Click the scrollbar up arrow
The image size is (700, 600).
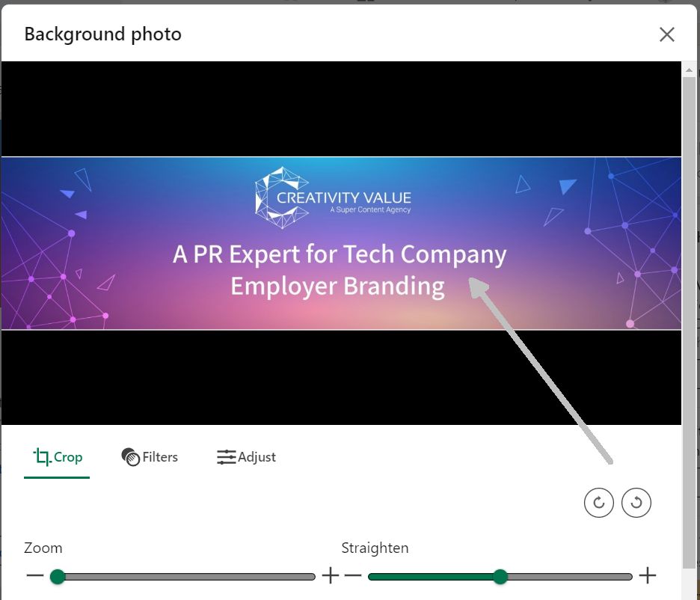(x=689, y=70)
